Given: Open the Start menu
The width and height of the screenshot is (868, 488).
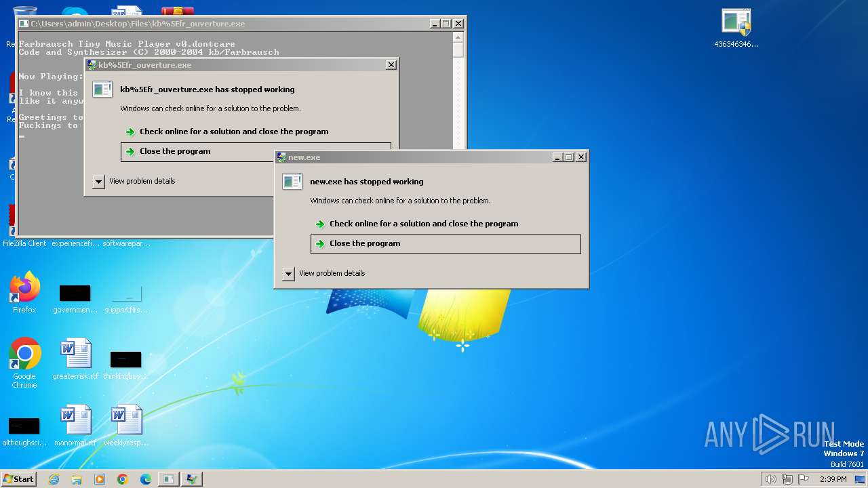Looking at the screenshot, I should tap(18, 479).
